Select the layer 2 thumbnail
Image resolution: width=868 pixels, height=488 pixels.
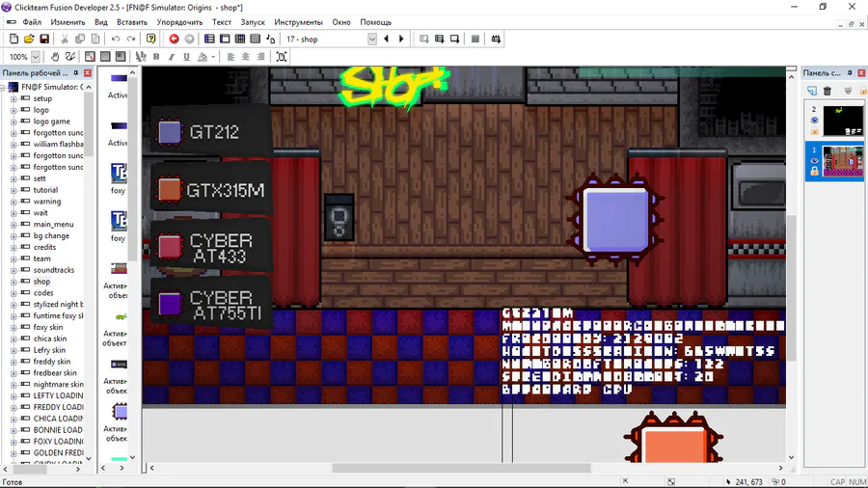(x=842, y=120)
